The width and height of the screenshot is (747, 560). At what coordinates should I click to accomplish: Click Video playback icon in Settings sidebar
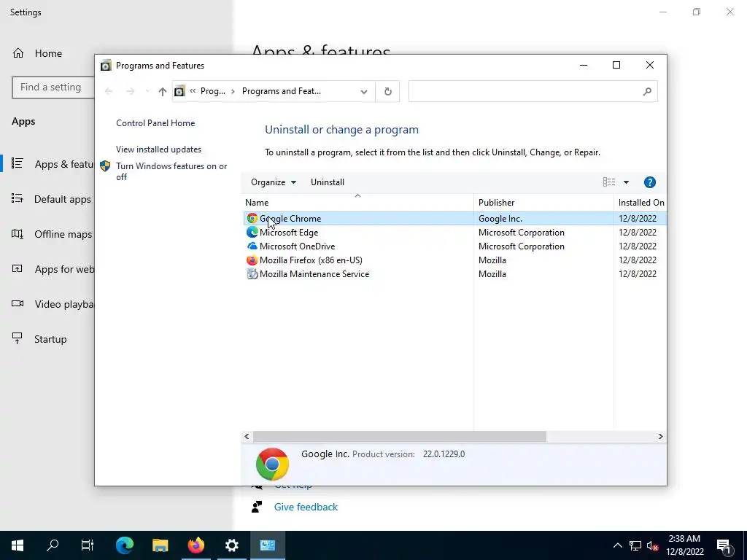18,303
